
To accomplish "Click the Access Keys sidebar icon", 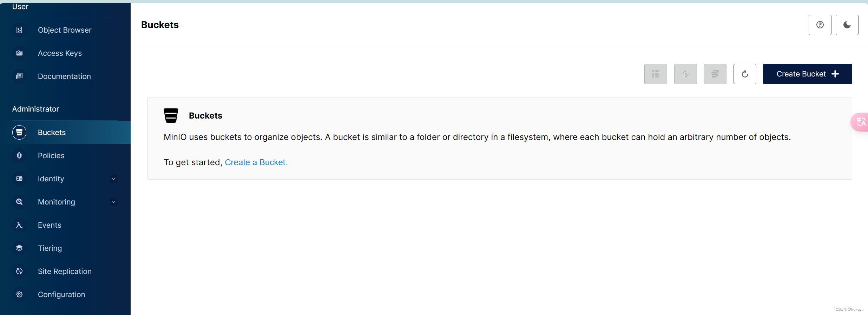I will (19, 53).
